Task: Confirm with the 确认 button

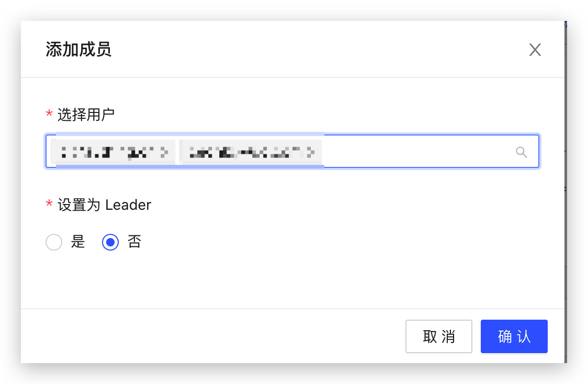Action: click(x=514, y=336)
